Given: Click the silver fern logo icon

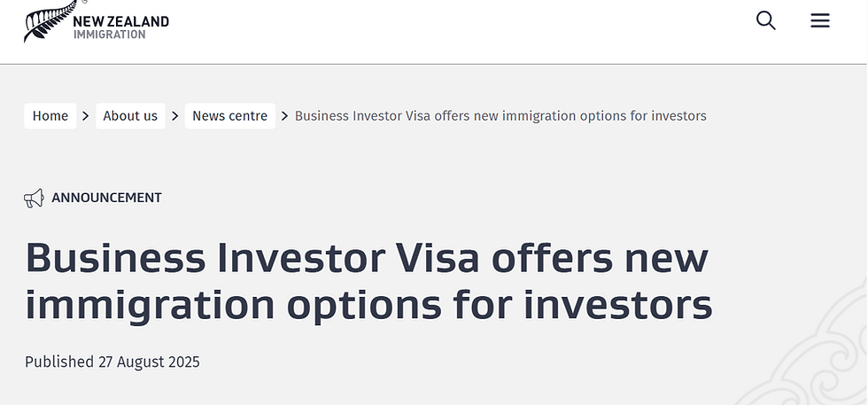Looking at the screenshot, I should (x=46, y=22).
